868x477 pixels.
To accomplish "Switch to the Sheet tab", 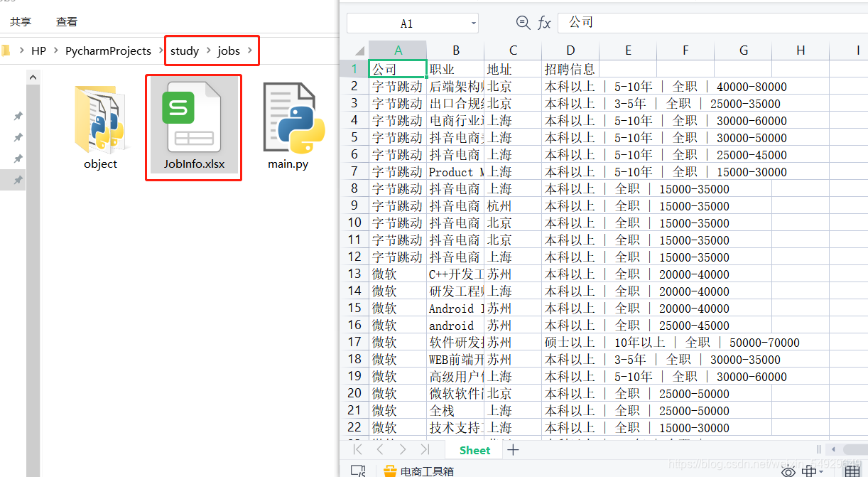I will point(474,450).
